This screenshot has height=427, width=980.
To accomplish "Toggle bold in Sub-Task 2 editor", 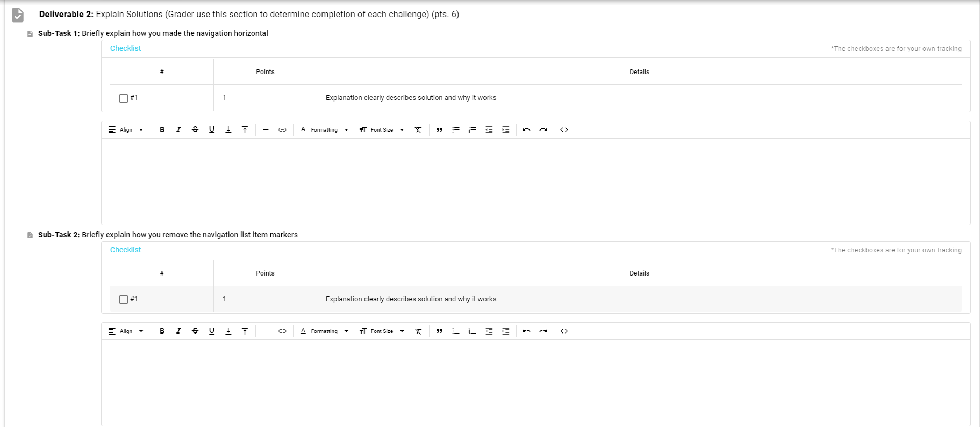I will (x=162, y=331).
